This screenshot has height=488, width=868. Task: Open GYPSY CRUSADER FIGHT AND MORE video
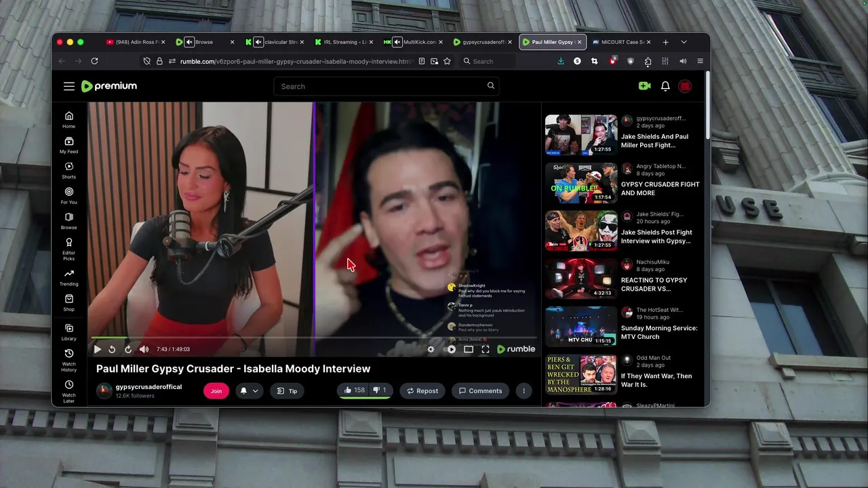(660, 188)
